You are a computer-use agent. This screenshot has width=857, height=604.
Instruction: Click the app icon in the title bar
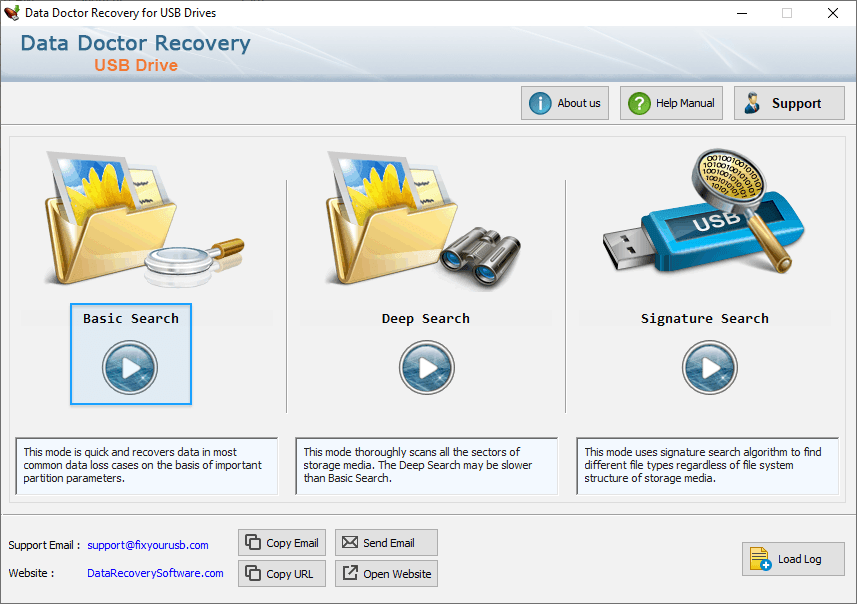point(11,13)
